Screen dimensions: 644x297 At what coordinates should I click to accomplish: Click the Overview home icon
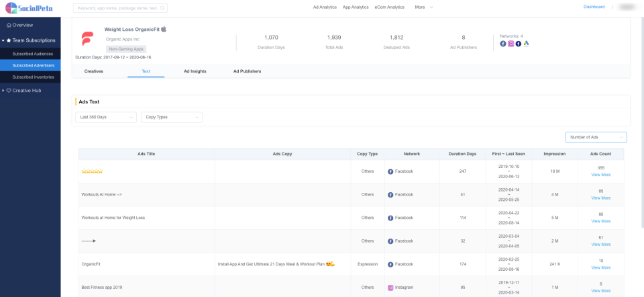point(9,25)
